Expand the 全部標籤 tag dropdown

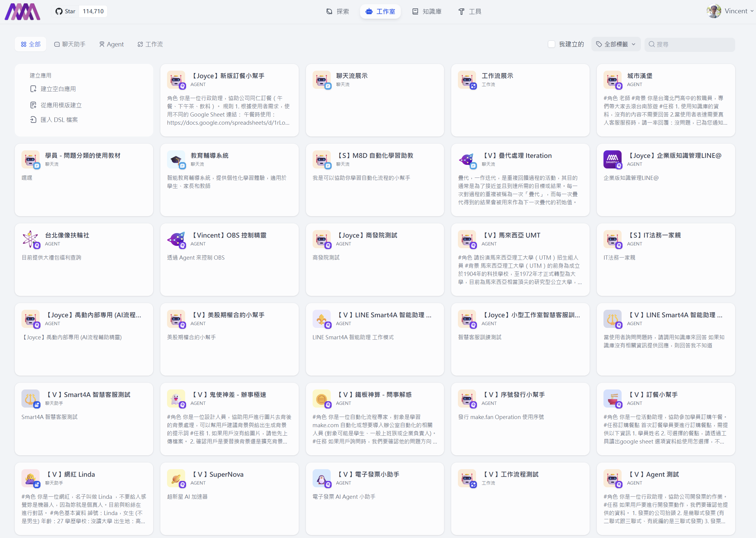pos(616,44)
